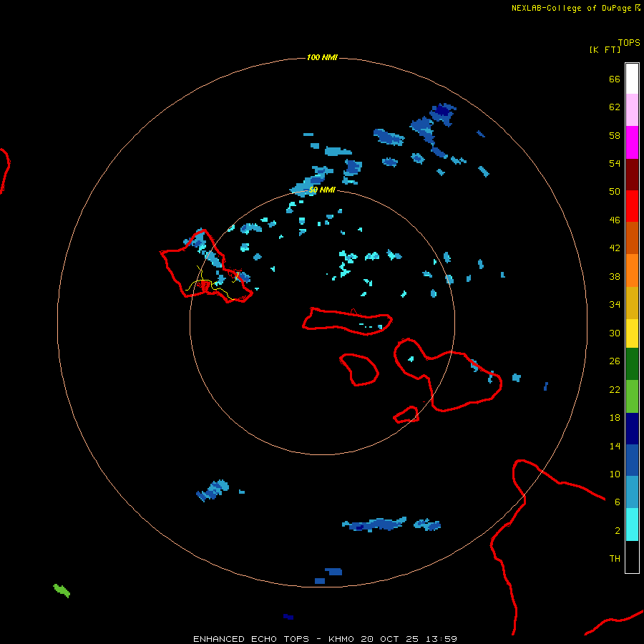Screen dimensions: 644x644
Task: Click the [K FT] units label
Action: click(605, 49)
